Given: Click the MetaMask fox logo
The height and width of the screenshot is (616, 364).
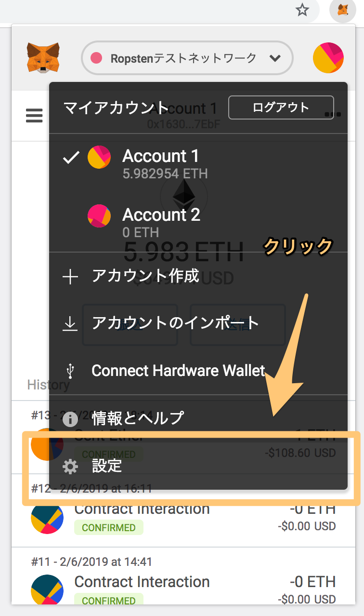Looking at the screenshot, I should (x=43, y=57).
